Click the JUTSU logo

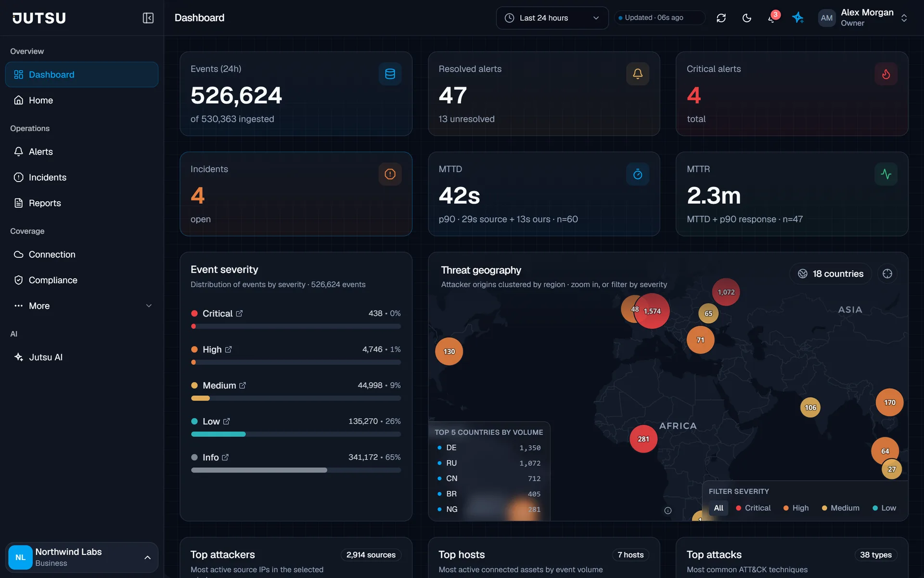(x=39, y=18)
